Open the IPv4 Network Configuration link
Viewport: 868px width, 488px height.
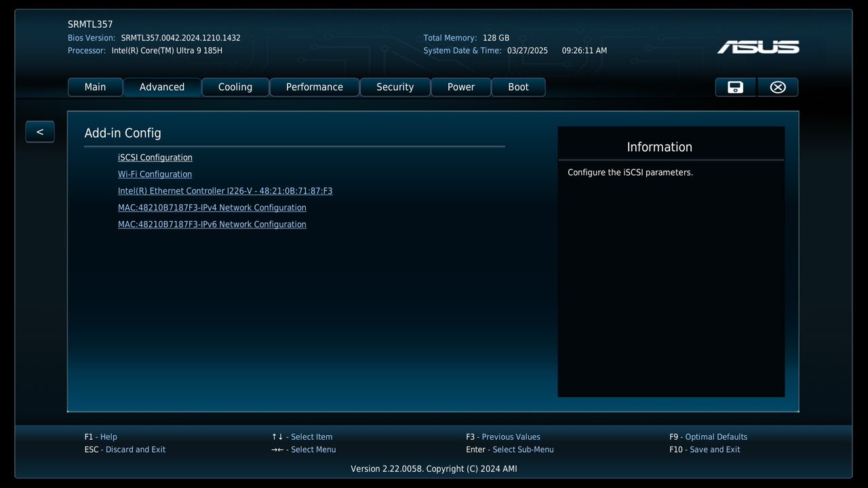[212, 208]
